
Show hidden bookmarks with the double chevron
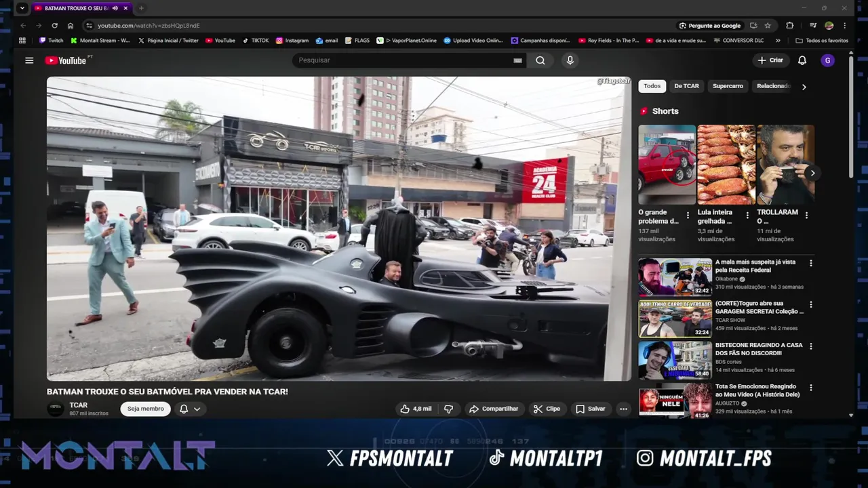pyautogui.click(x=778, y=41)
